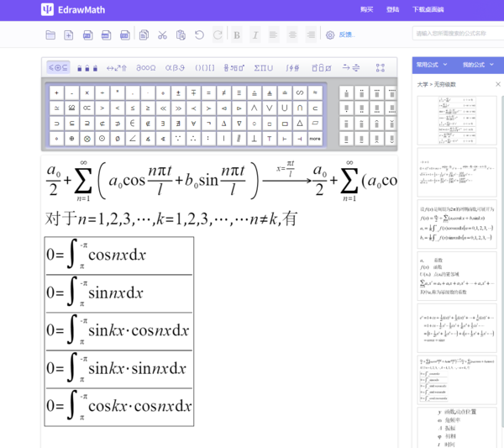Insert the nabla ∇ symbol
This screenshot has height=448, width=504.
[239, 124]
